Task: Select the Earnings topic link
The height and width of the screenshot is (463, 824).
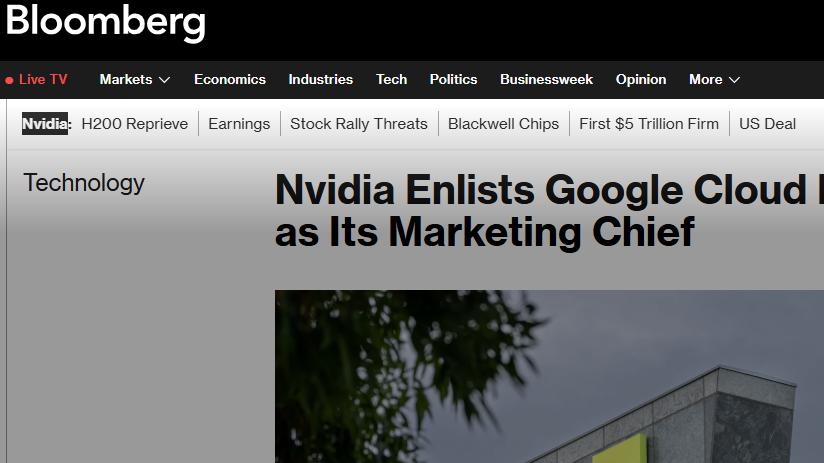Action: [239, 124]
